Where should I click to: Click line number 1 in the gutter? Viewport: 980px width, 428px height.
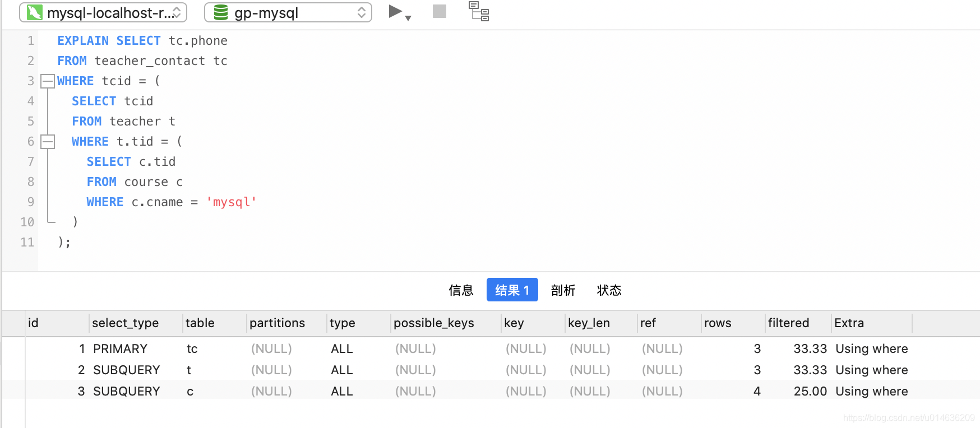point(31,41)
